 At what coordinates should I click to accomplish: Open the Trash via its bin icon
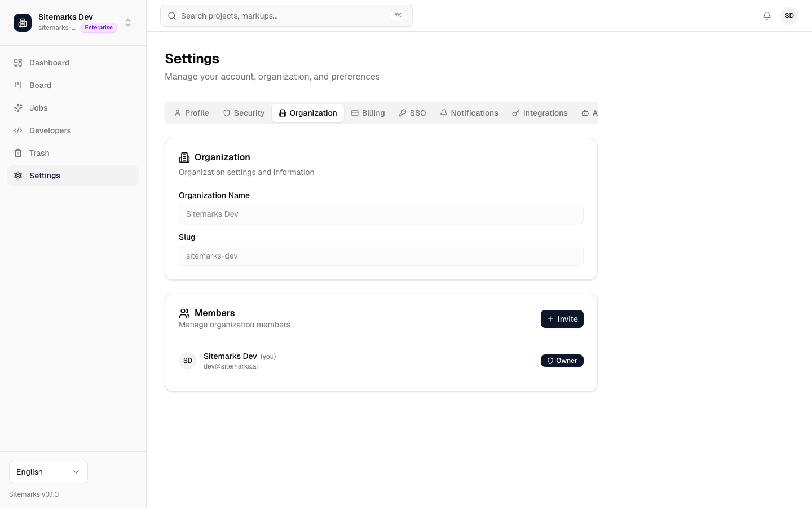click(17, 153)
